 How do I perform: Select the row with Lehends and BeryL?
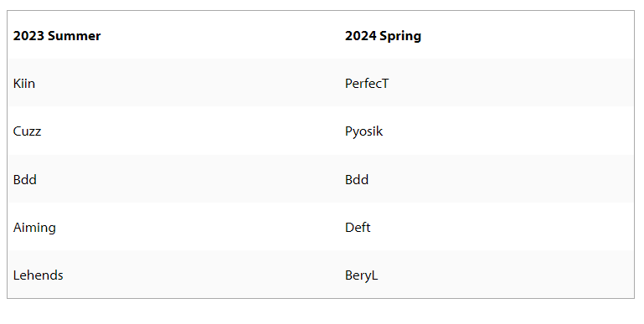point(321,275)
